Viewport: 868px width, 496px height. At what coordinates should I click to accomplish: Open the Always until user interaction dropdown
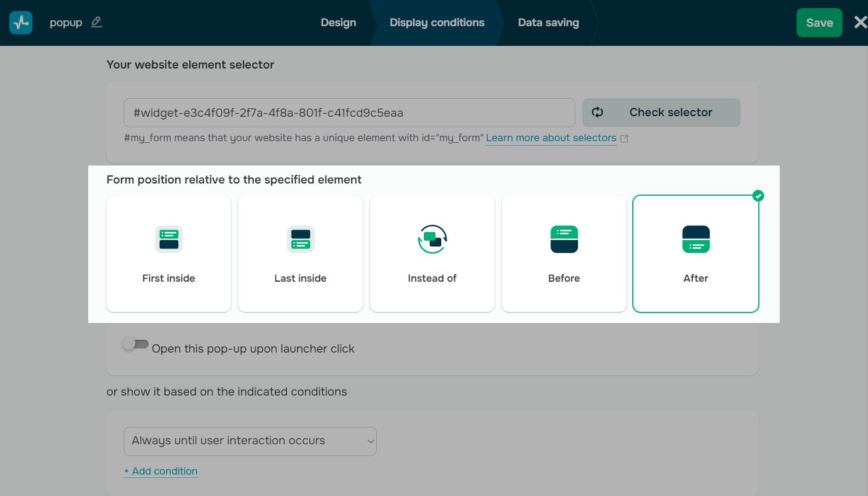[x=250, y=441]
